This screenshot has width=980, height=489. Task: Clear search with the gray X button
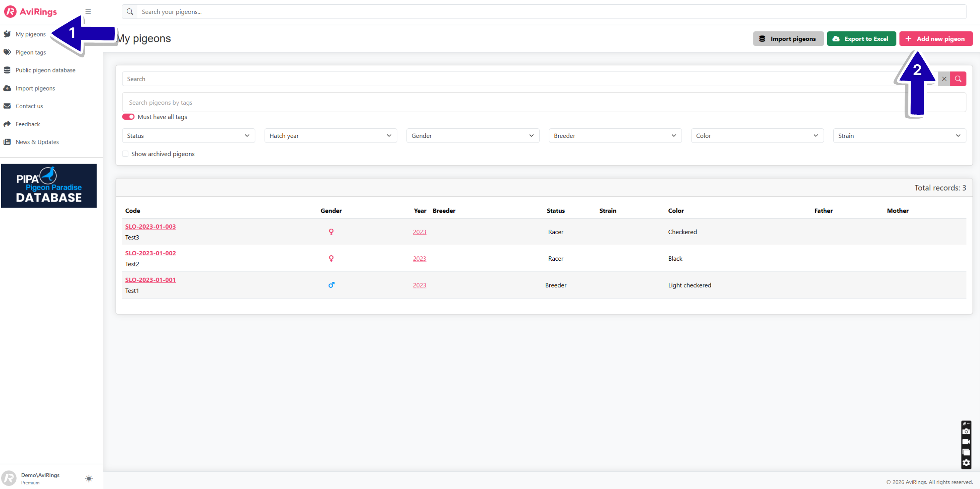944,79
